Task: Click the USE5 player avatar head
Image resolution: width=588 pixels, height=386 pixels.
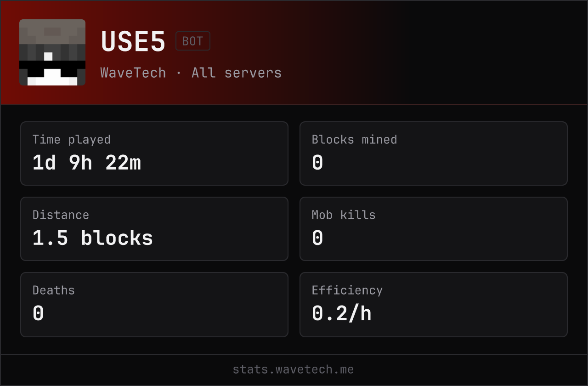Action: [x=52, y=52]
